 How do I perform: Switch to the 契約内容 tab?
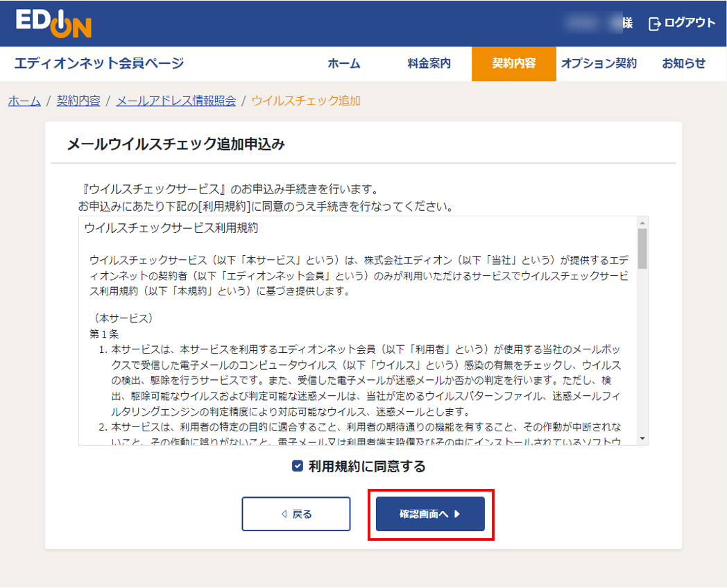(x=513, y=63)
